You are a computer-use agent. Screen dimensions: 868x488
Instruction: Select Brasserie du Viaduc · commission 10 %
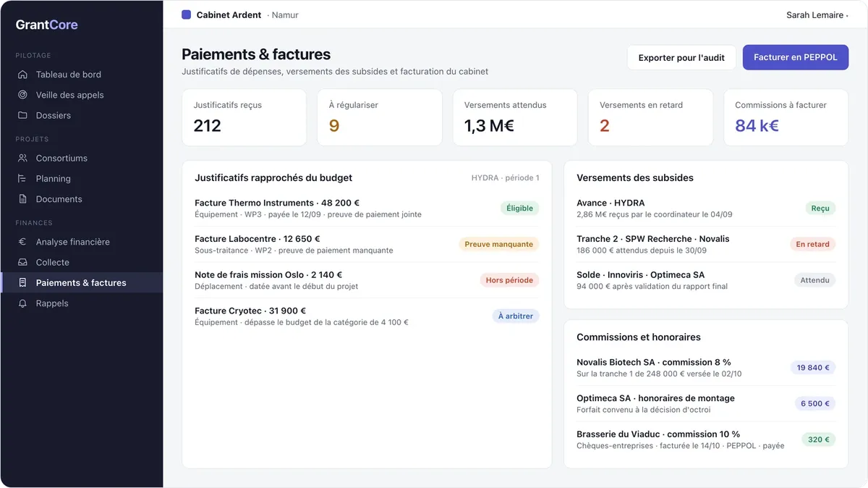coord(706,439)
